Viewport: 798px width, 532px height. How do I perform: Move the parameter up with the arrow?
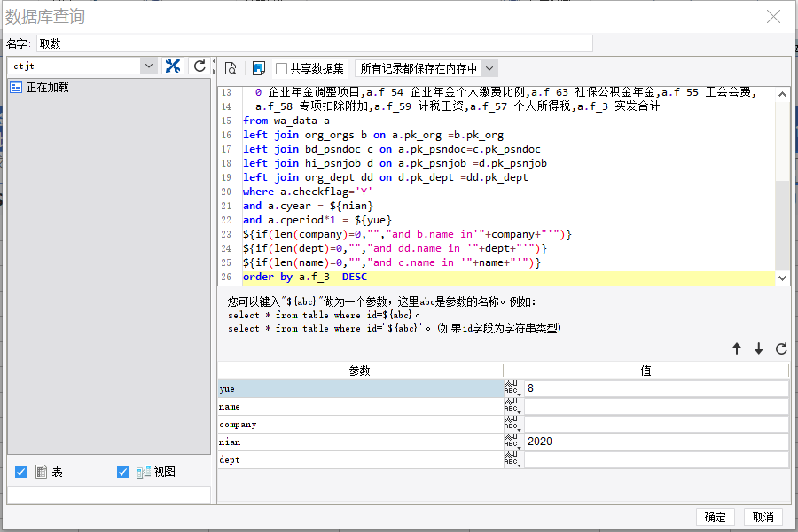pos(737,348)
